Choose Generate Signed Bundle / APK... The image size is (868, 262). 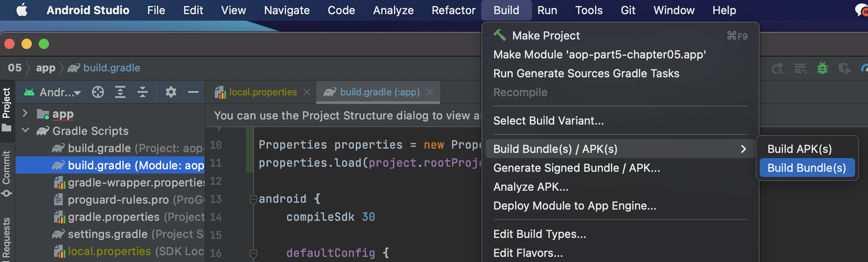(620, 168)
